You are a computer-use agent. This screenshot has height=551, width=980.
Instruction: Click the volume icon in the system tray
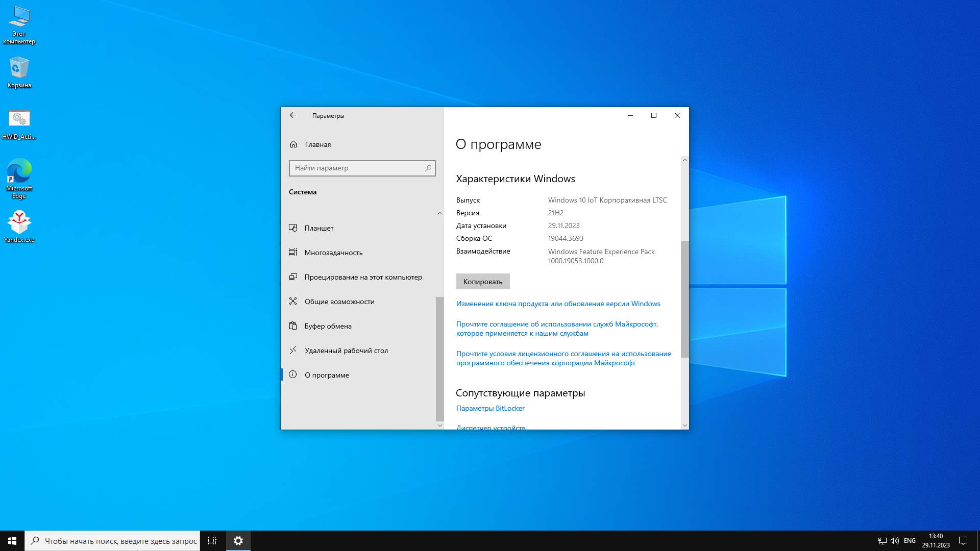click(x=894, y=541)
